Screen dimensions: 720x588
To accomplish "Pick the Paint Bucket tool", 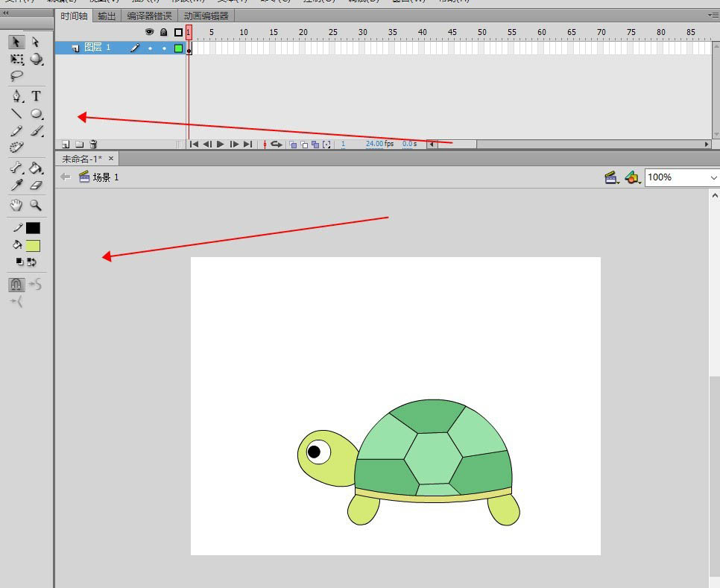I will click(x=36, y=168).
